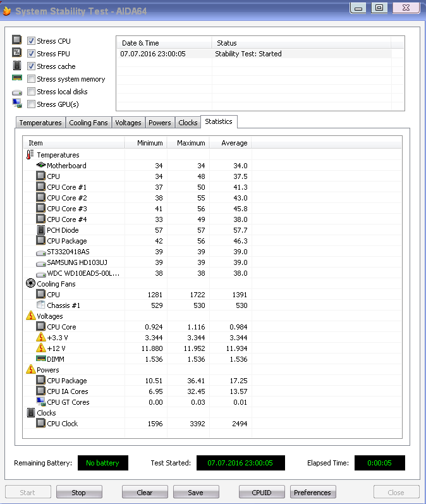426x504 pixels.
Task: Click the SAMSUNG HD103UJ drive icon
Action: coord(41,264)
